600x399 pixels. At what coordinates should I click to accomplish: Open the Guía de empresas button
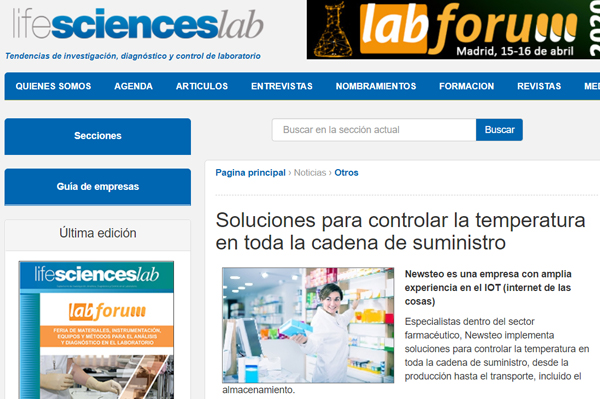pos(98,187)
